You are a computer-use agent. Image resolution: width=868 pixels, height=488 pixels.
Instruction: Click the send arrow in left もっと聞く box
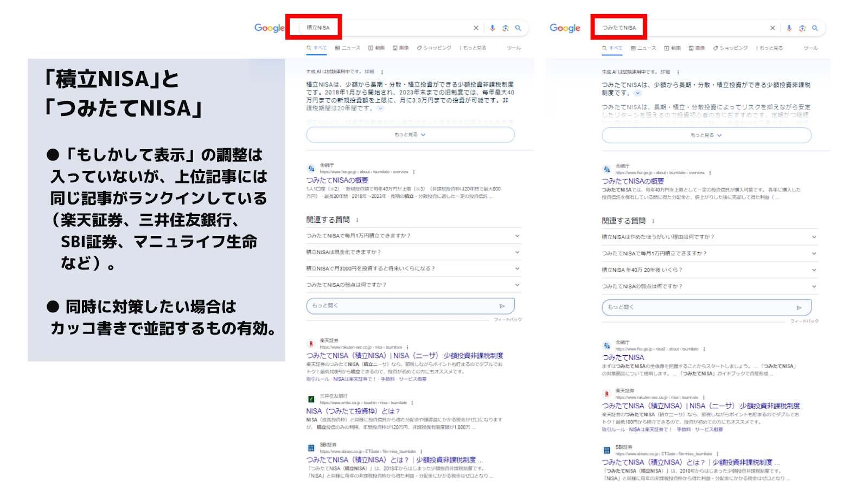pos(502,306)
